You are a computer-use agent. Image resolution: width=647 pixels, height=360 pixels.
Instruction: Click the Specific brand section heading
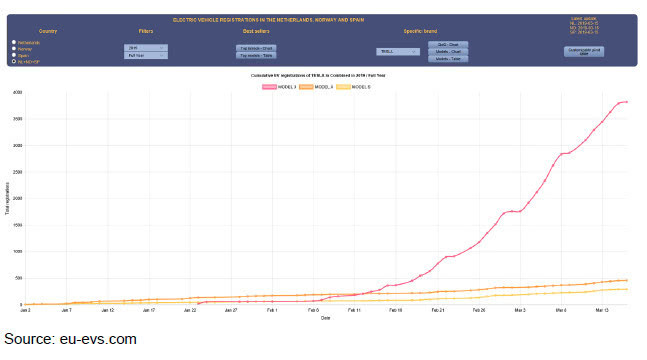420,31
